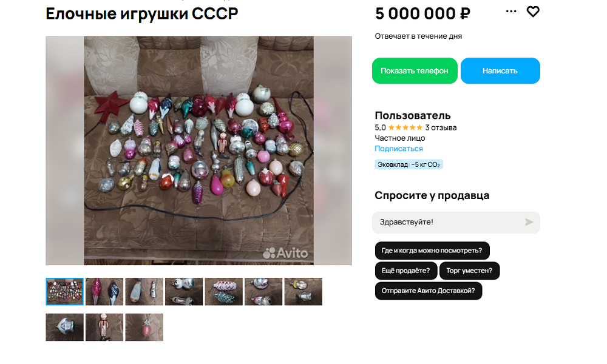
Task: Click the Показать телефон button
Action: [415, 71]
